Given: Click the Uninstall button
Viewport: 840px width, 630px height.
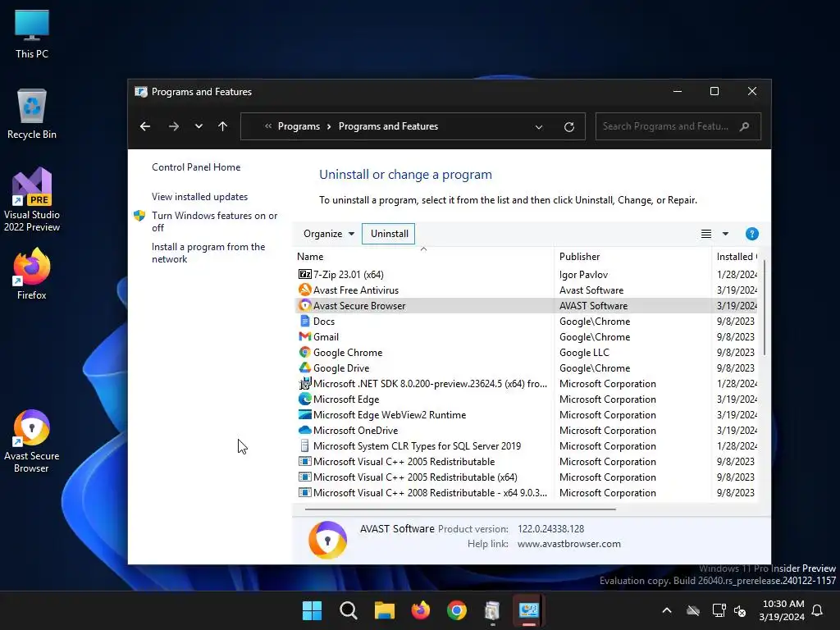Looking at the screenshot, I should pos(389,234).
